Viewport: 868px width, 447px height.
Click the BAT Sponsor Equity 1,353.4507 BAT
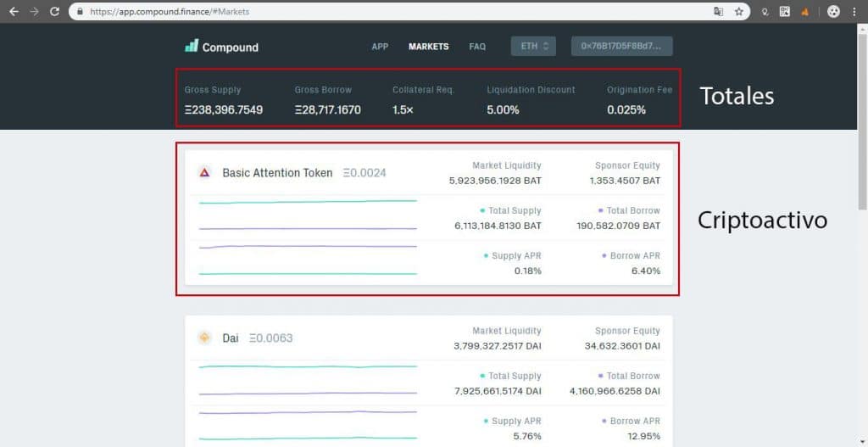(x=625, y=181)
